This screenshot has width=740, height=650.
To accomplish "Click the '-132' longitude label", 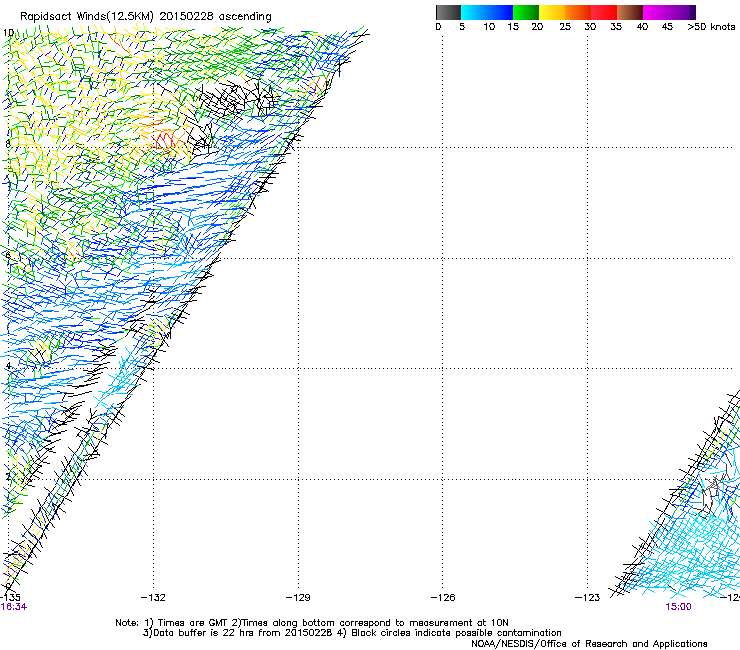I will 153,598.
